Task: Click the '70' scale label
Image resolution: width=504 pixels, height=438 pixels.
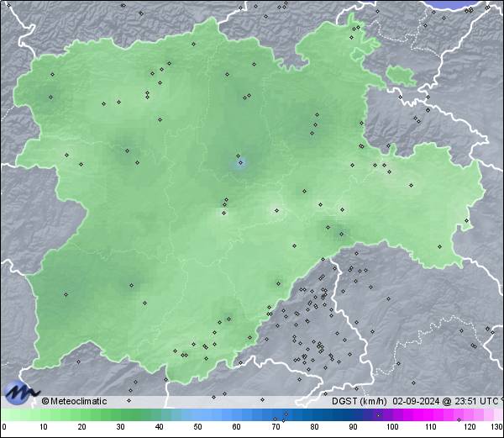Action: (276, 427)
